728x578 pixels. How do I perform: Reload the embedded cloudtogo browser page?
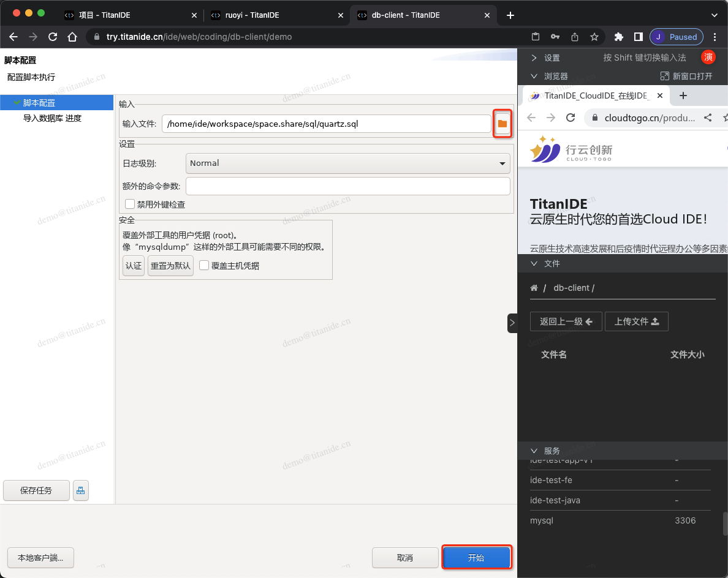coord(571,118)
